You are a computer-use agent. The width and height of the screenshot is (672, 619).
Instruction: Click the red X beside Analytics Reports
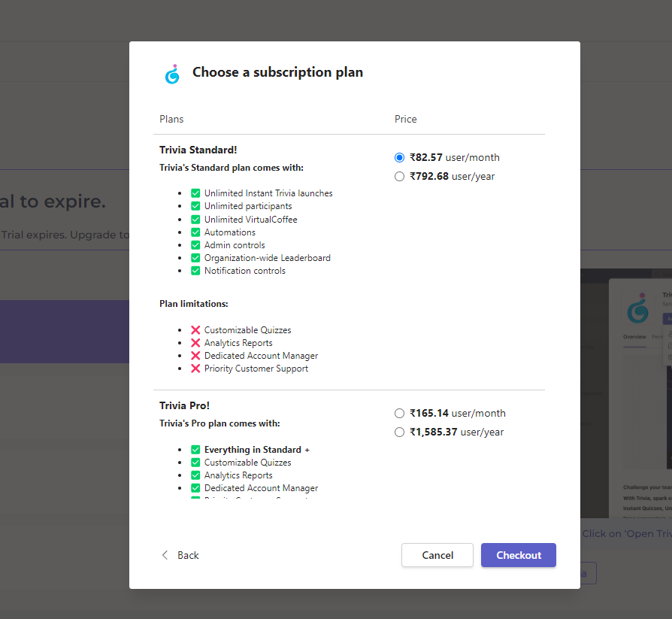[x=195, y=343]
